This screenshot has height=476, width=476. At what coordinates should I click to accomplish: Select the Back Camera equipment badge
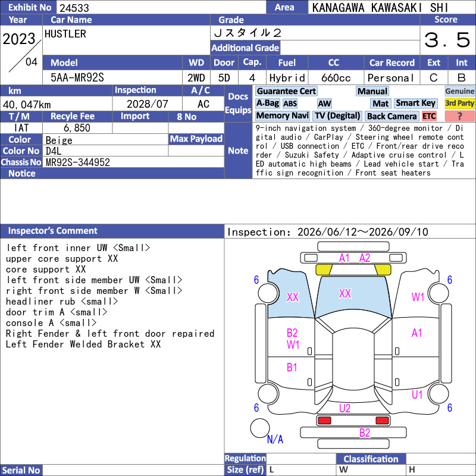[x=392, y=116]
